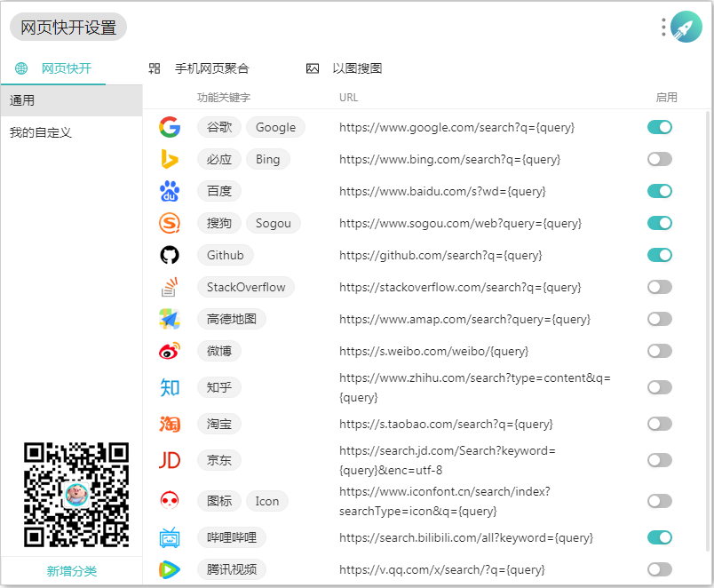Click the Google logo icon

tap(170, 127)
